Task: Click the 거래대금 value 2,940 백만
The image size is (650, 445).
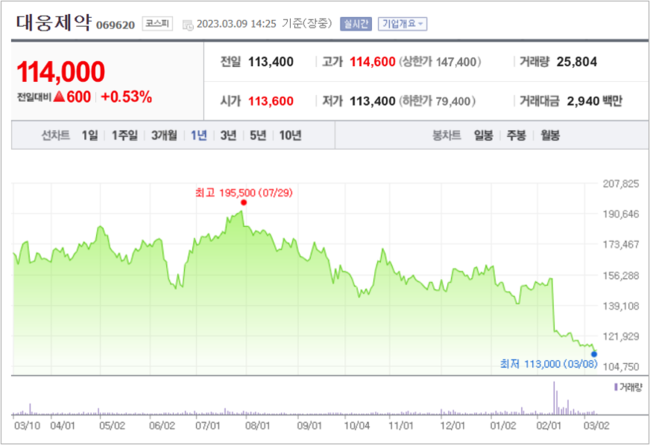Action: pyautogui.click(x=594, y=101)
